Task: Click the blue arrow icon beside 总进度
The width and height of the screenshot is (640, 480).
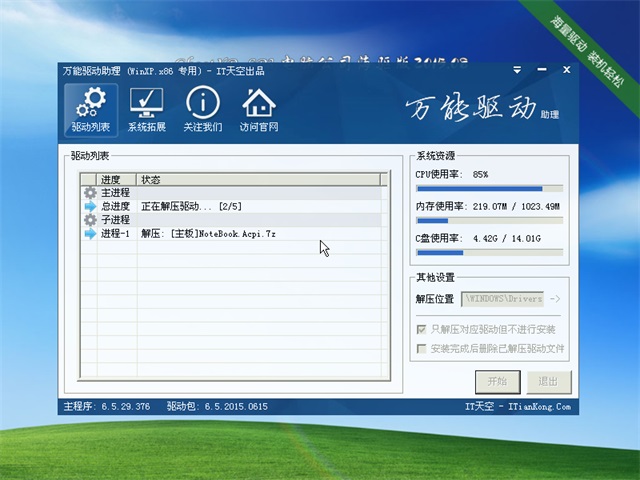Action: coord(90,206)
